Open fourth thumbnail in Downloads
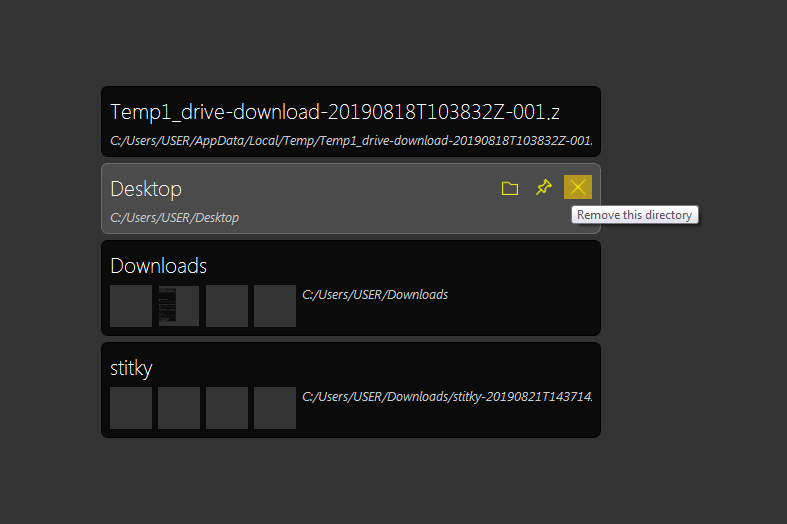Image resolution: width=787 pixels, height=524 pixels. pyautogui.click(x=275, y=306)
